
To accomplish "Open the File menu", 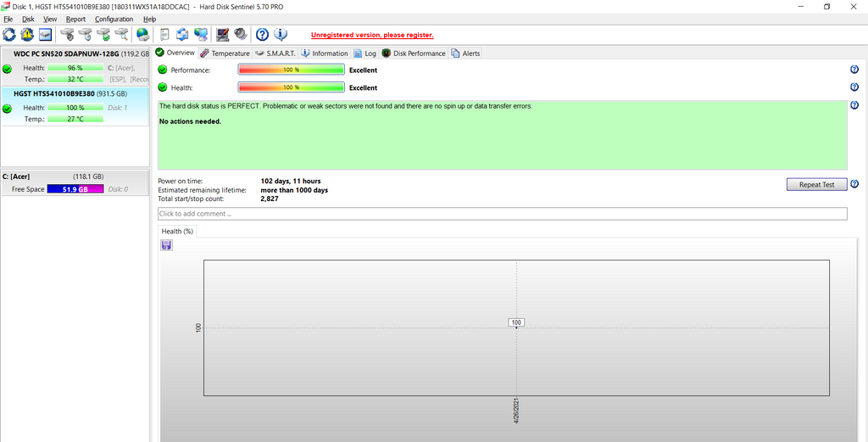I will (8, 19).
